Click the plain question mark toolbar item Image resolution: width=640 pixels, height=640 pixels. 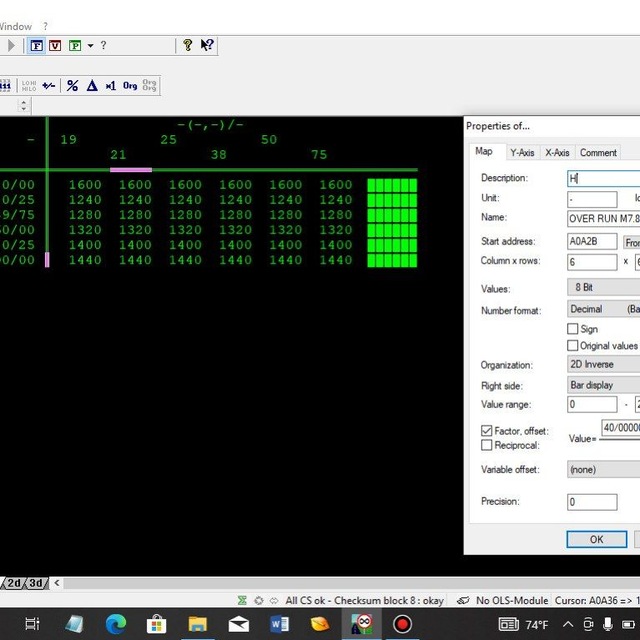click(103, 45)
